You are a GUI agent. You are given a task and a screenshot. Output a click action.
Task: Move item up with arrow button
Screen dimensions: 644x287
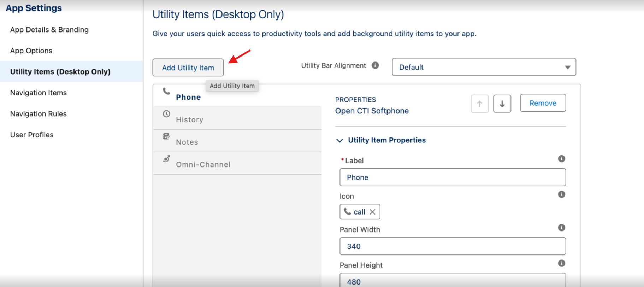[x=479, y=104]
